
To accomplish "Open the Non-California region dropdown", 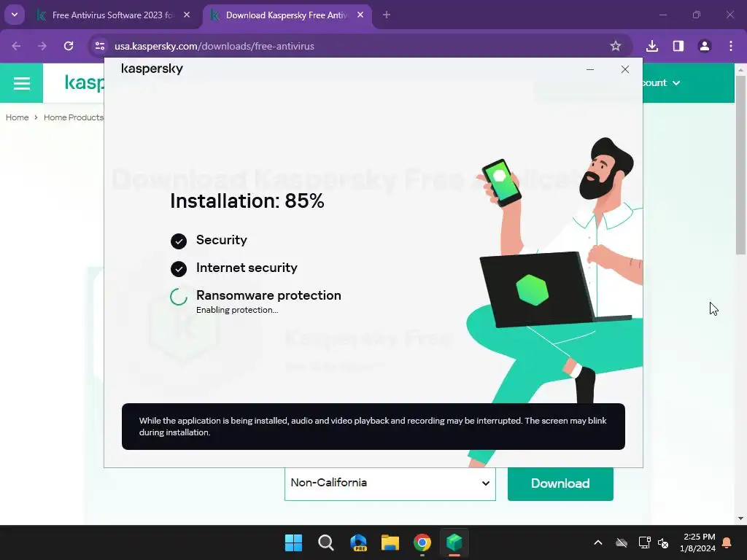I will click(390, 483).
